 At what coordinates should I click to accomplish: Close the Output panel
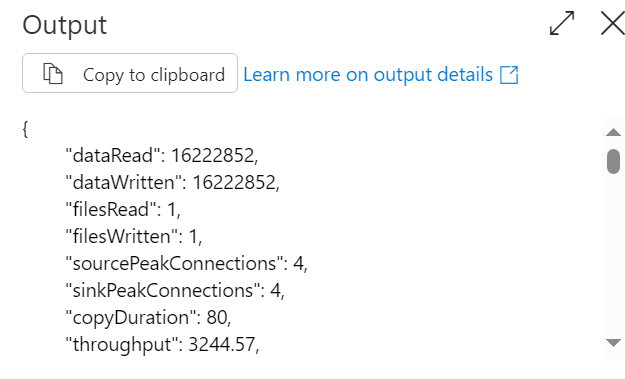click(x=613, y=24)
